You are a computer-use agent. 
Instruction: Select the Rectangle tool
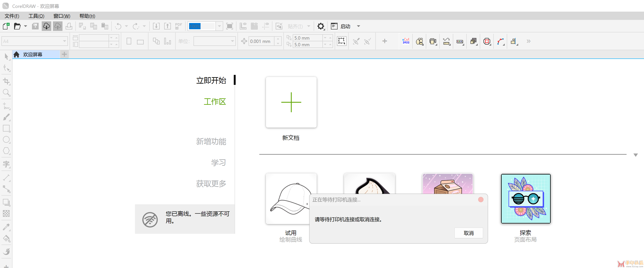click(6, 128)
